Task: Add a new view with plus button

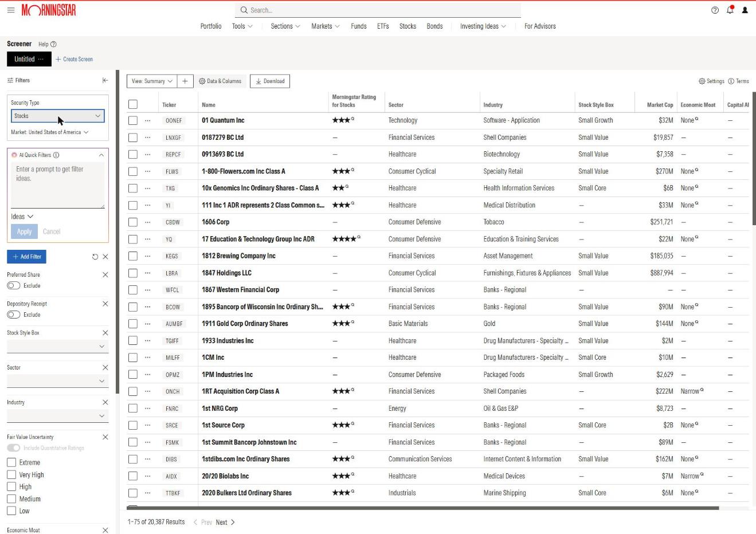Action: point(185,81)
